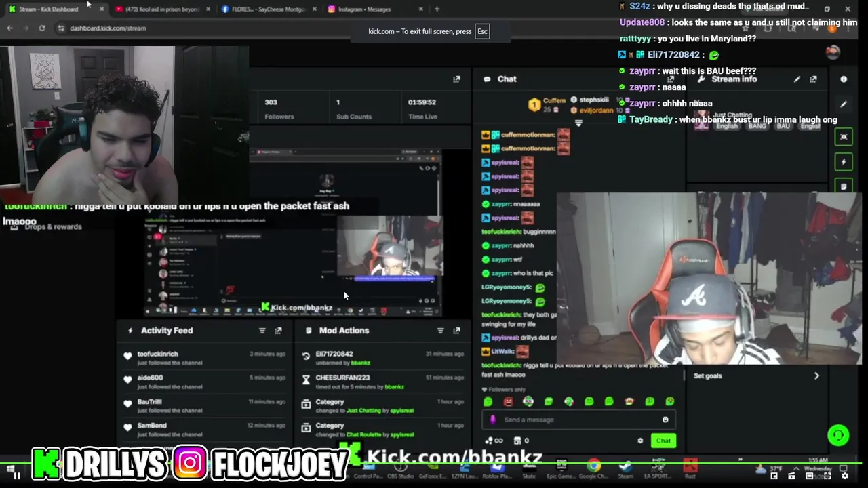The image size is (868, 488).
Task: Click the purple icon in message box
Action: (x=493, y=420)
